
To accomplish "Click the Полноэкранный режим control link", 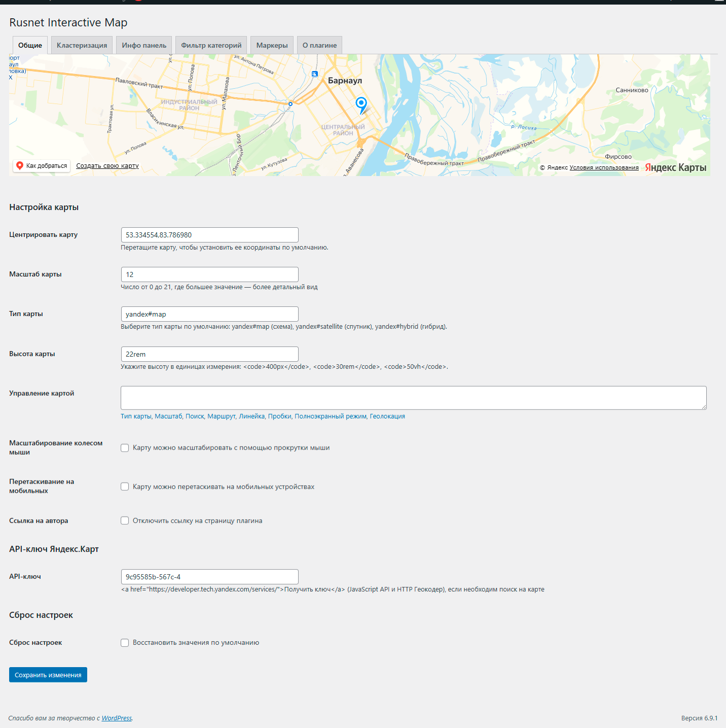I will click(331, 417).
